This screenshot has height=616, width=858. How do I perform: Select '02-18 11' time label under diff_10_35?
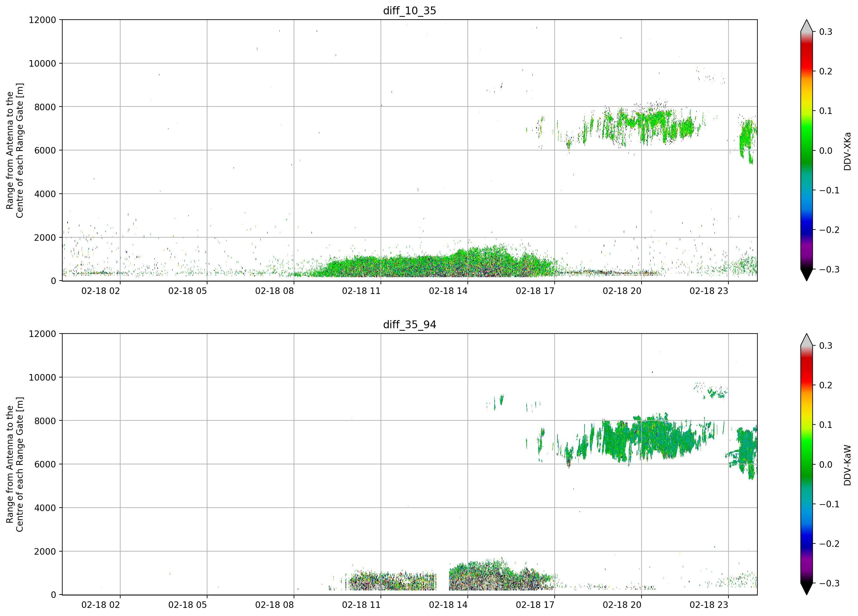[x=361, y=291]
